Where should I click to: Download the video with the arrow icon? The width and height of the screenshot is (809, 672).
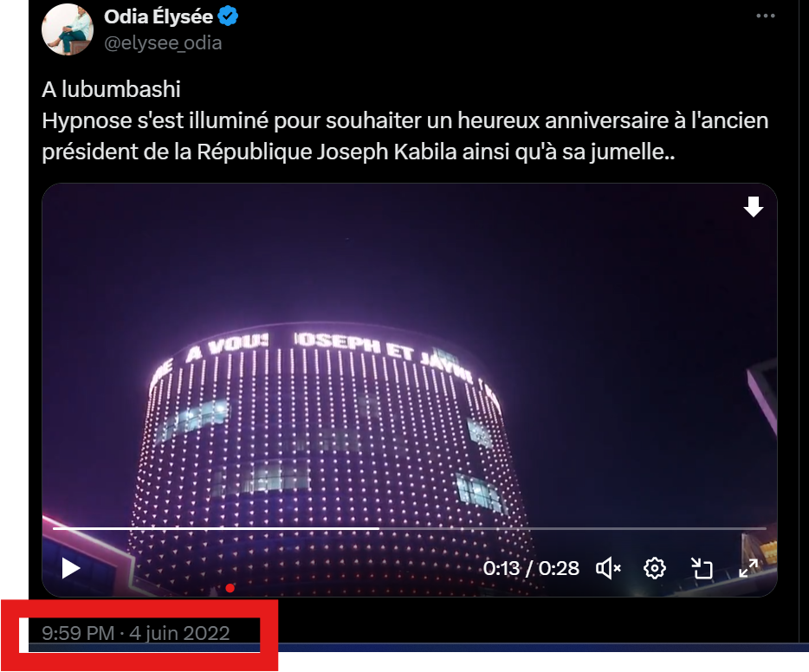click(x=754, y=206)
